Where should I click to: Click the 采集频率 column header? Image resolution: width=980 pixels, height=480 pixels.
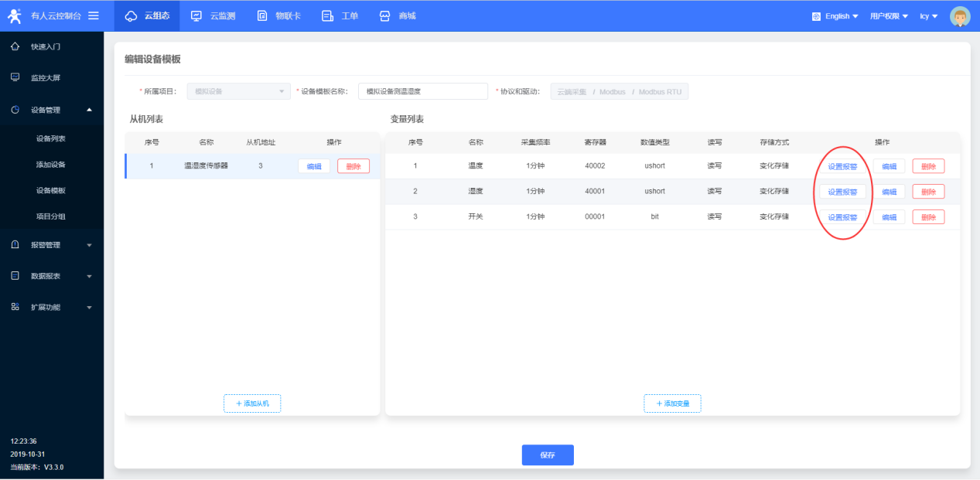[535, 142]
